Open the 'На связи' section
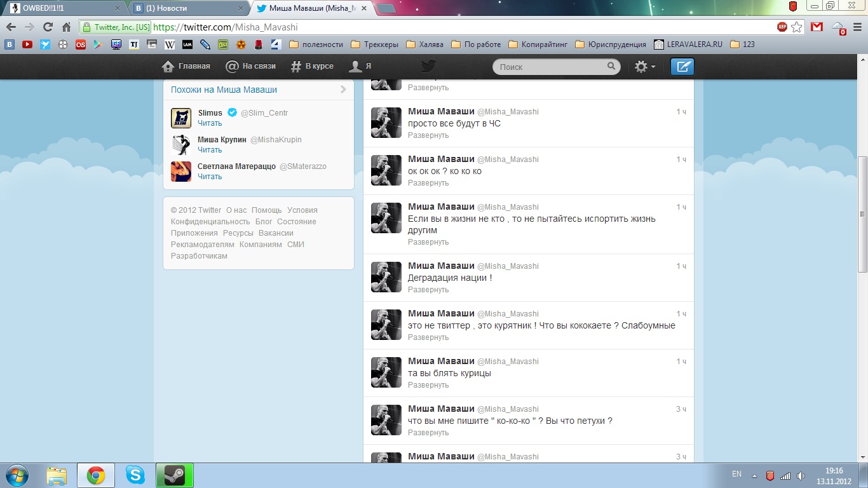The width and height of the screenshot is (868, 488). tap(251, 66)
